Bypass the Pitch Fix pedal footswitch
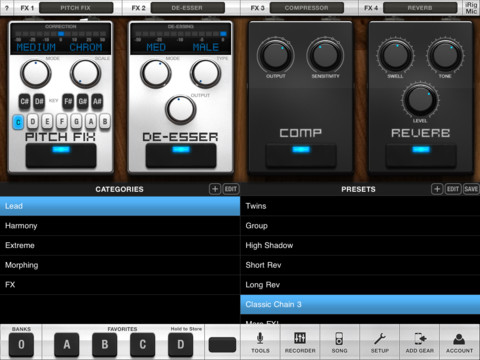The width and height of the screenshot is (480, 360). pos(61,155)
